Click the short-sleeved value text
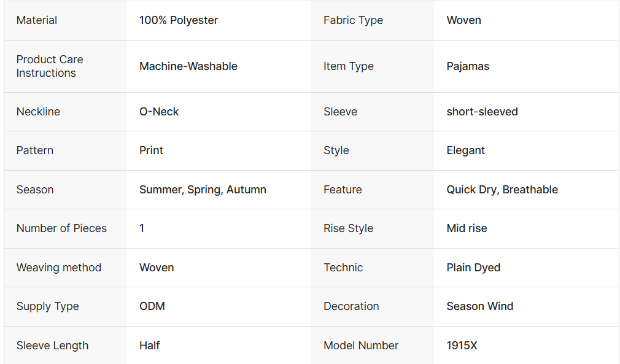620x364 pixels. (x=482, y=112)
